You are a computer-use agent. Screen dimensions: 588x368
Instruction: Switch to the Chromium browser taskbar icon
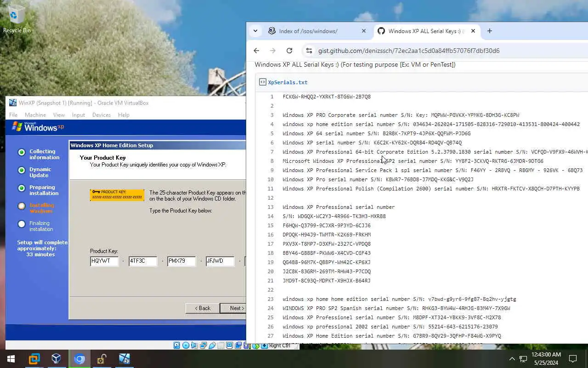pos(79,359)
